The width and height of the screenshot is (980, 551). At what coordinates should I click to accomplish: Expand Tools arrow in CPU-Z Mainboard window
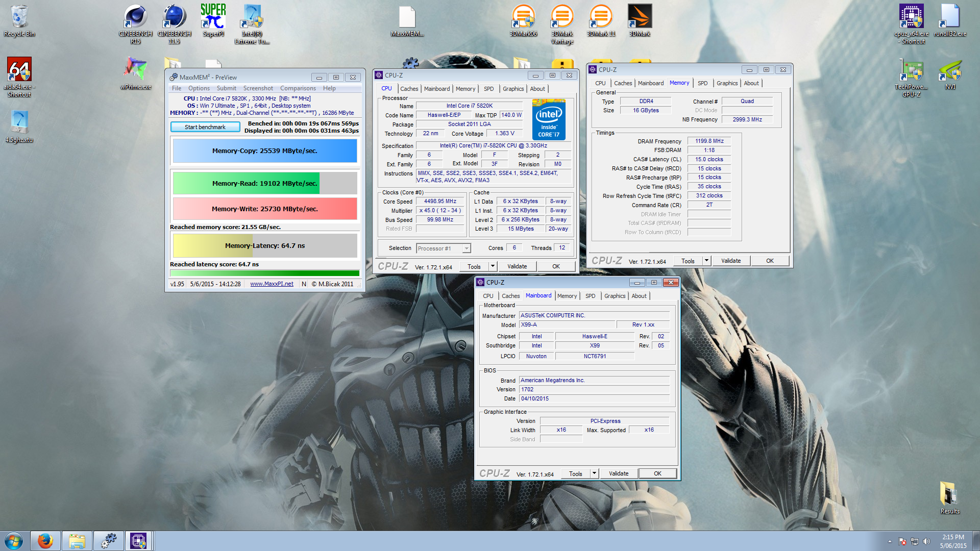coord(594,473)
